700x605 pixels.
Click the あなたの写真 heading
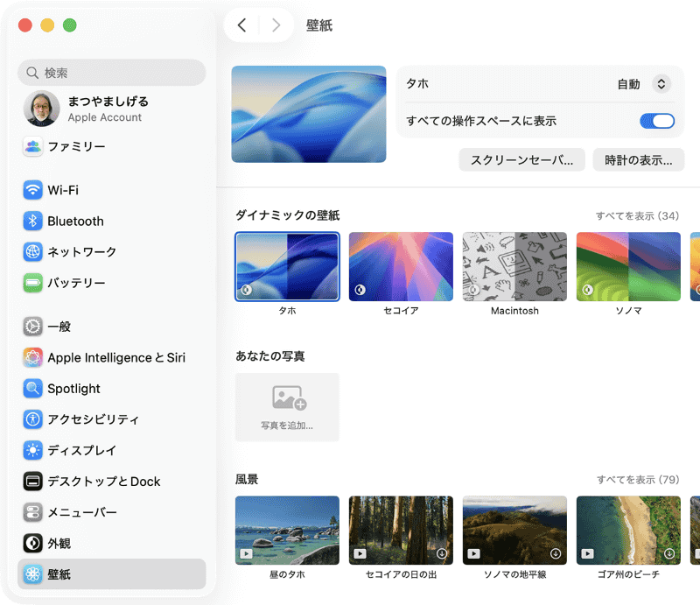[x=270, y=356]
